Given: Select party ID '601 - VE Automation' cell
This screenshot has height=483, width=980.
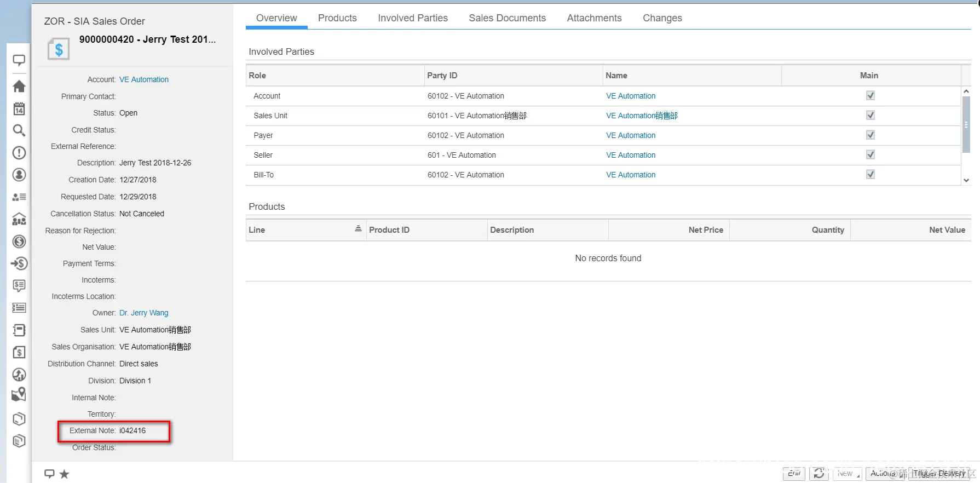Looking at the screenshot, I should pyautogui.click(x=462, y=155).
